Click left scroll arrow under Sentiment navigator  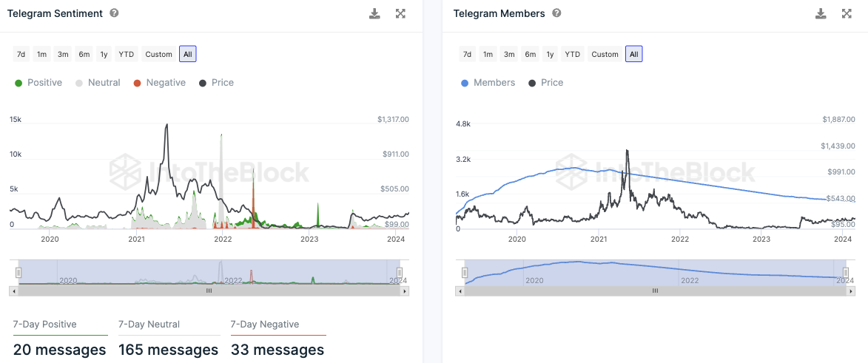click(14, 291)
